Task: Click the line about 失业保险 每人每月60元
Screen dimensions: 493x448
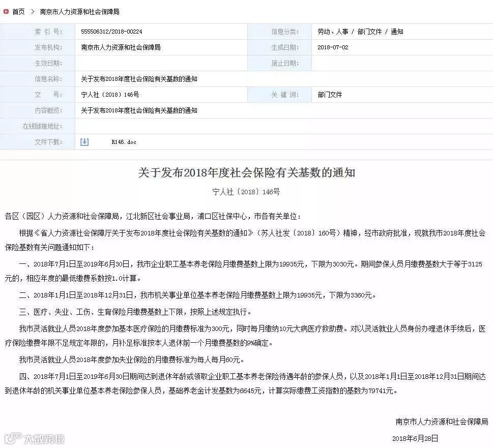Action: (x=132, y=360)
